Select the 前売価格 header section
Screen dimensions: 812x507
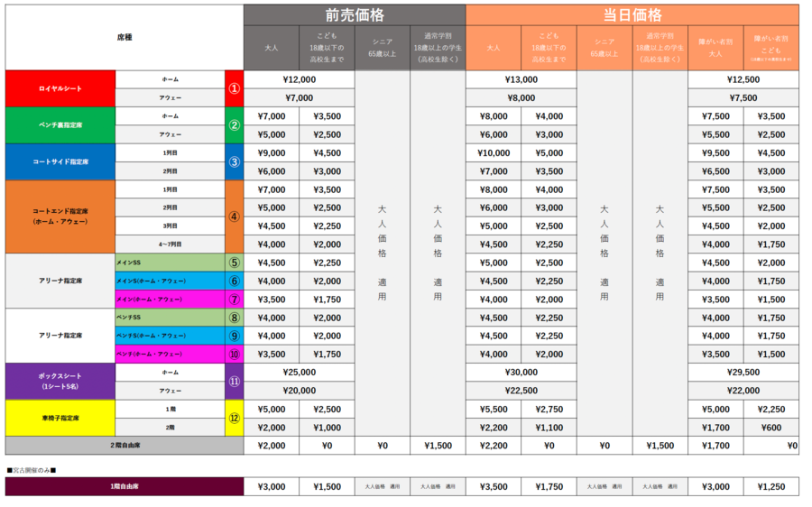tap(355, 14)
